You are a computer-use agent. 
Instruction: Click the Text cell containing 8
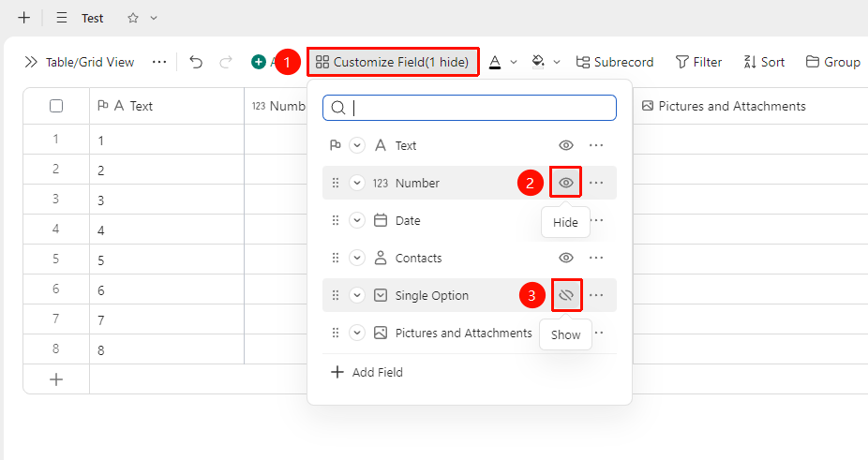pos(167,349)
